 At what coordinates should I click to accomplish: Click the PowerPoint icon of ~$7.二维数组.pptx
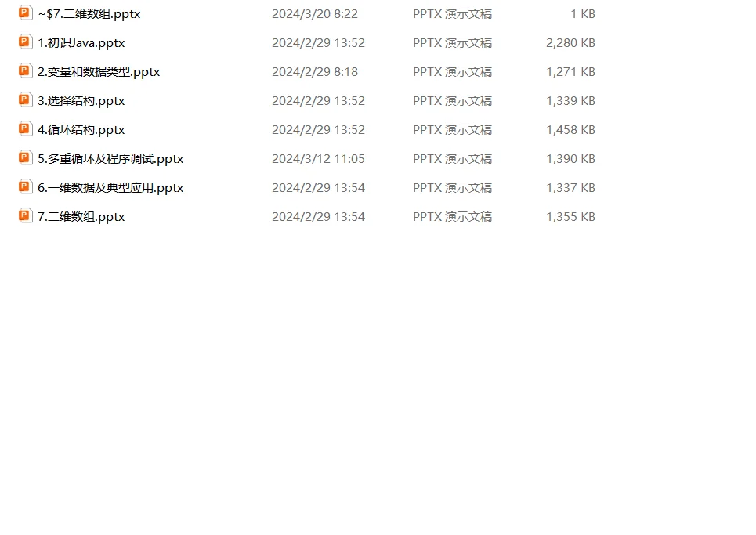click(25, 13)
